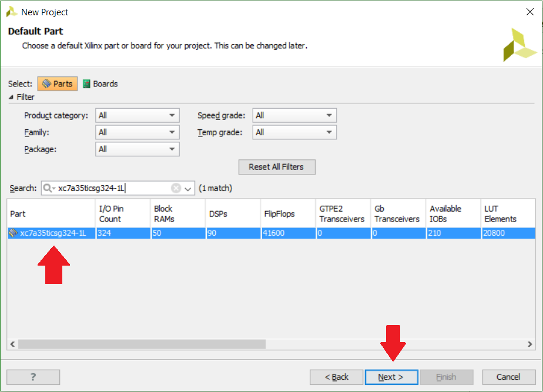Viewport: 543px width, 392px height.
Task: Click the GTPE2 Transceivers value 0
Action: (320, 233)
